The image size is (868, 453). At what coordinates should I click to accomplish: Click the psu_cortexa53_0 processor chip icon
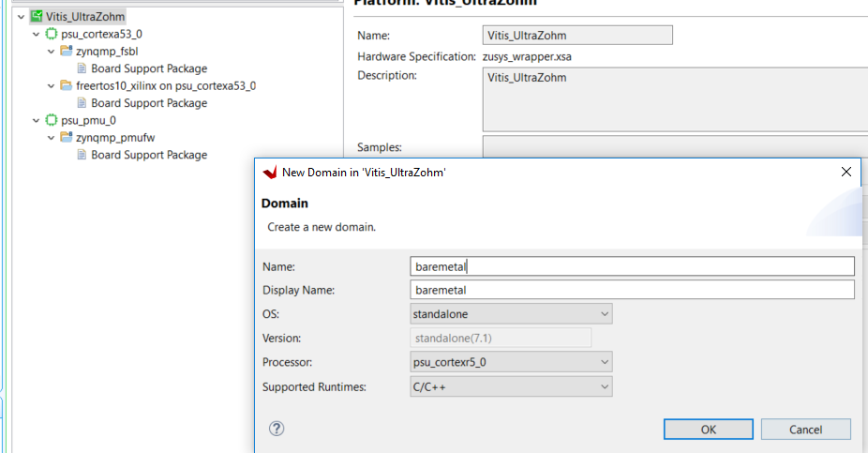point(52,34)
